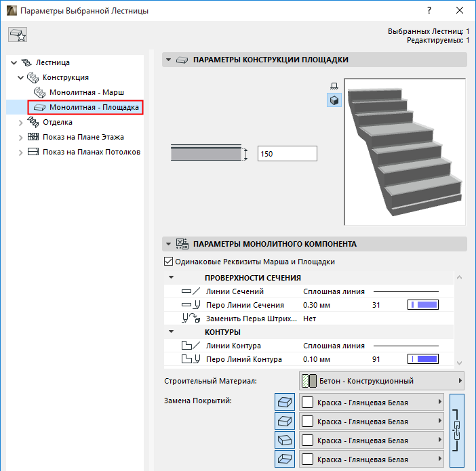Image resolution: width=476 pixels, height=471 pixels.
Task: Click Показ на Плане Этажа icon
Action: (x=33, y=137)
